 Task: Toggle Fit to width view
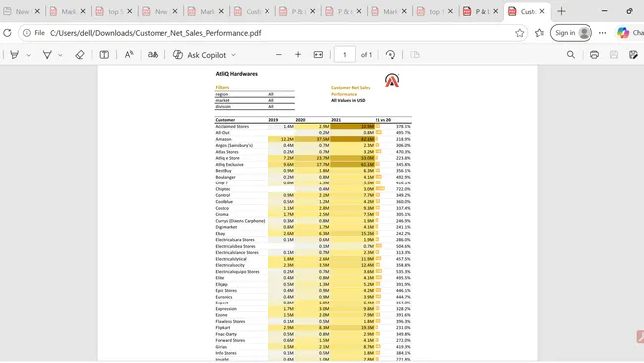pyautogui.click(x=318, y=55)
